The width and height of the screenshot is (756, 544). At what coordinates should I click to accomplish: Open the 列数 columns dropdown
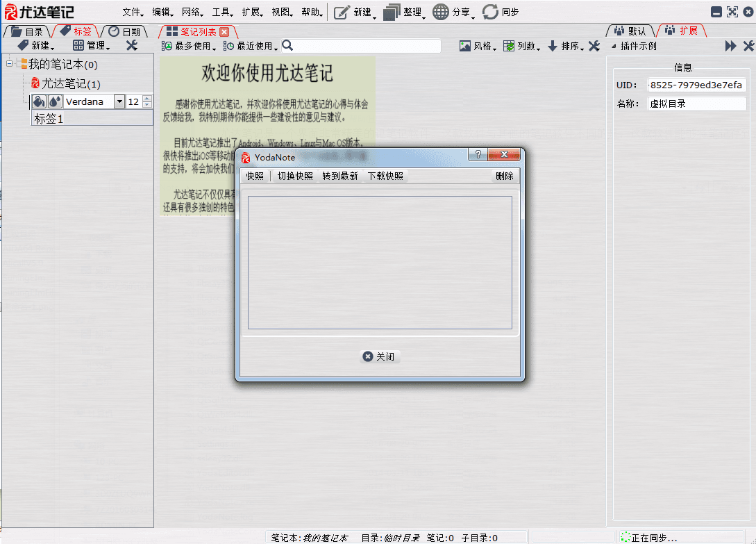click(521, 46)
